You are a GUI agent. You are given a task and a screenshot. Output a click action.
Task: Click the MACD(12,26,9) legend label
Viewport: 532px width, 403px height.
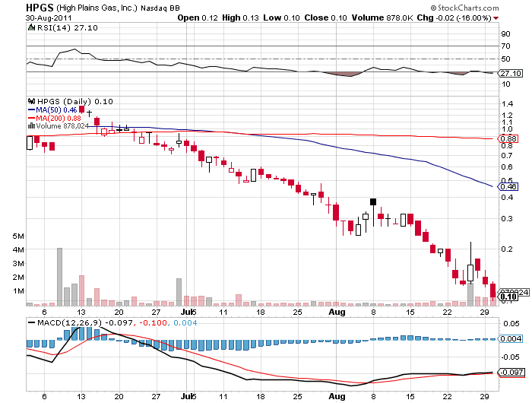pyautogui.click(x=70, y=322)
